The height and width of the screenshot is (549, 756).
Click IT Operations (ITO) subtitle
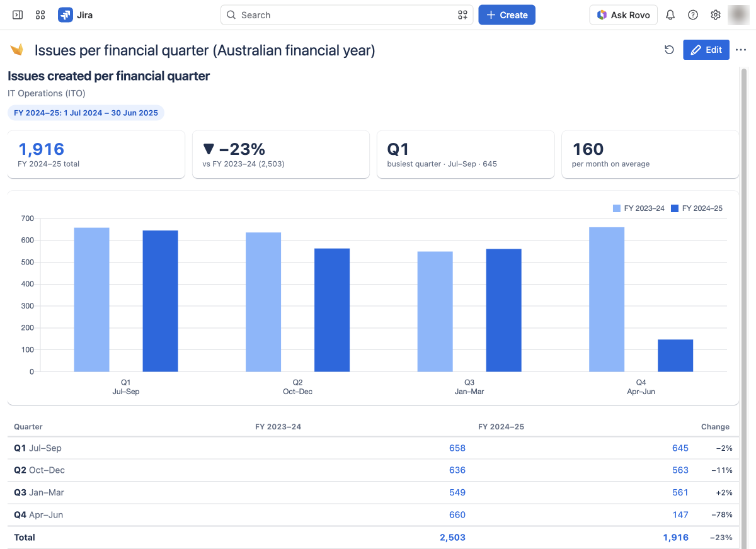[47, 93]
